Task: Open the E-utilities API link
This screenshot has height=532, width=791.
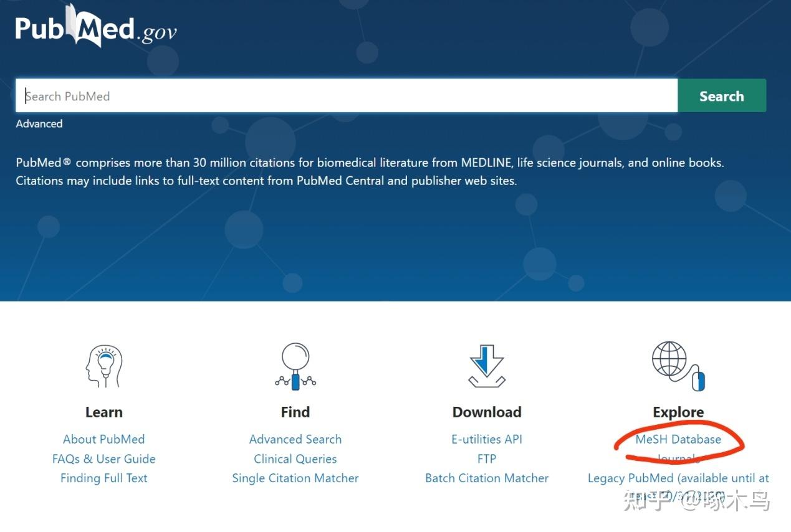Action: coord(487,439)
